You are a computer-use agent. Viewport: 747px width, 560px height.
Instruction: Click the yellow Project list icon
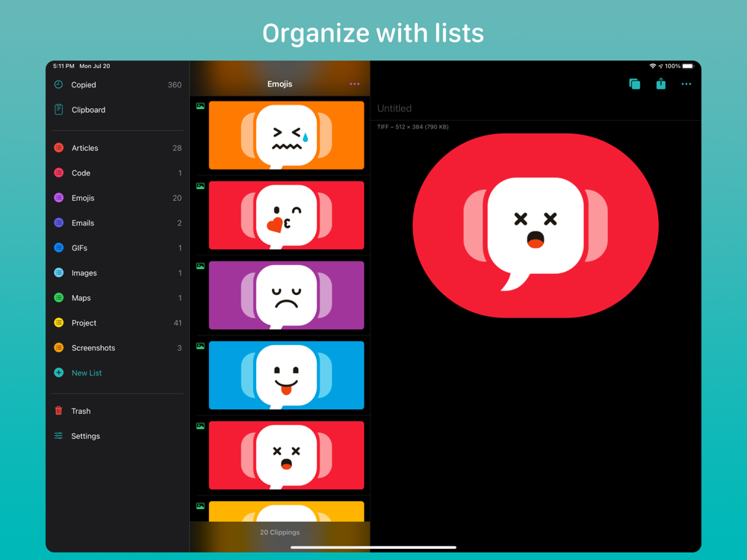click(58, 323)
